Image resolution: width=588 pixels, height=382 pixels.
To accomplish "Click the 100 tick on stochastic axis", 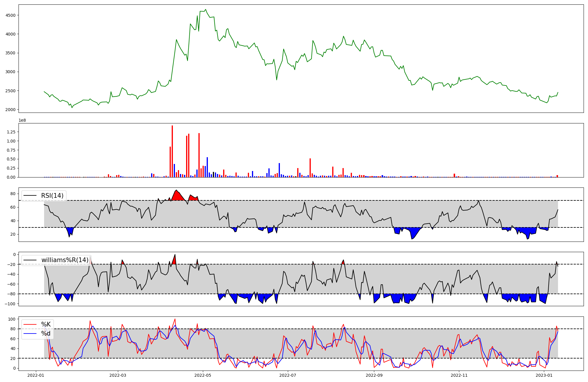I will point(12,319).
